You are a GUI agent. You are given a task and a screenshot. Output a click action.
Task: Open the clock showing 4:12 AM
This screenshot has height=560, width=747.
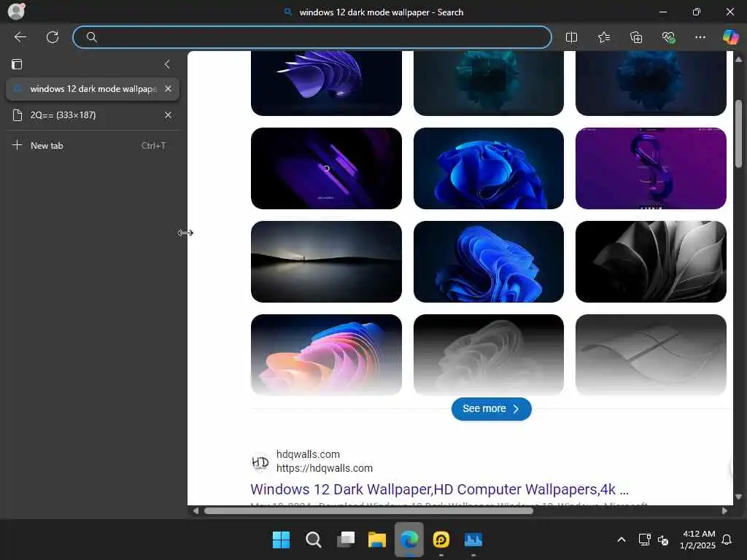click(x=698, y=540)
